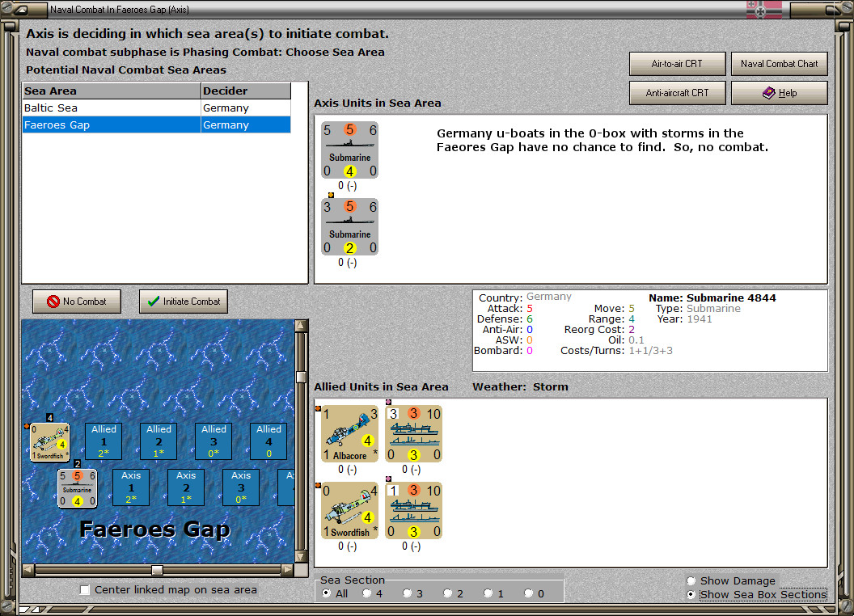Screen dimensions: 854x616
Task: Click the Swordfish counter on the sea map
Action: (49, 441)
